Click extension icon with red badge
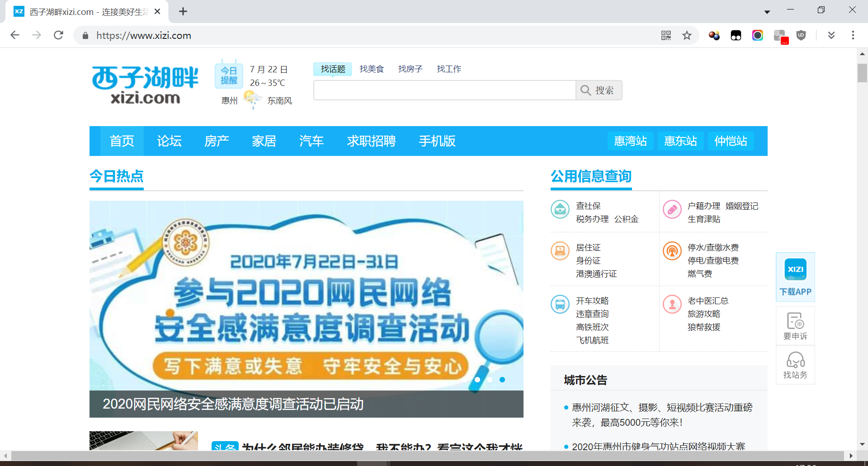This screenshot has height=466, width=868. coord(781,36)
